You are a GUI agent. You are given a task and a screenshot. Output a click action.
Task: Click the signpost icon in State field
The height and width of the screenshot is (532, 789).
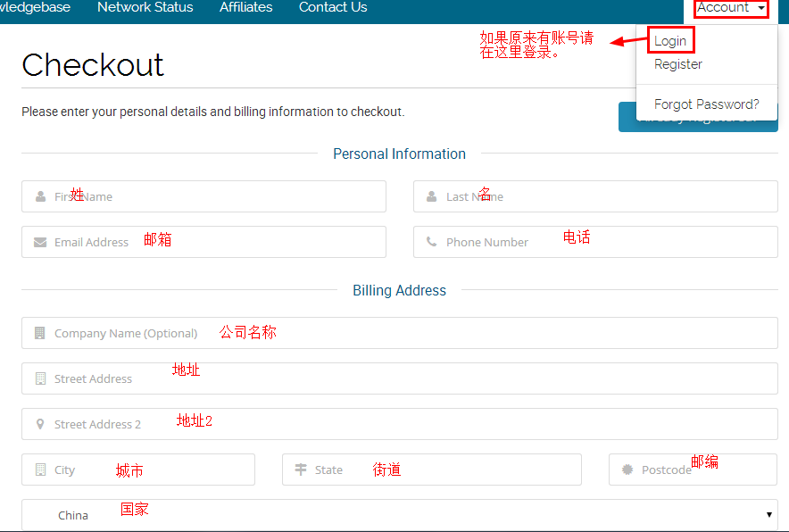click(301, 470)
